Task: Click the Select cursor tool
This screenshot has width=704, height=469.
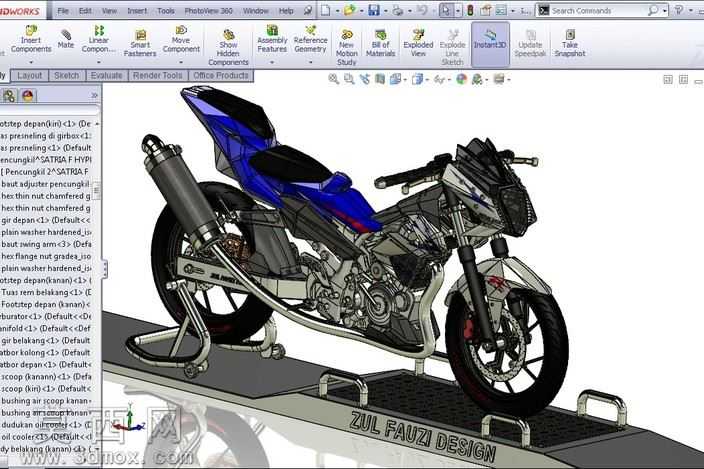Action: (x=446, y=10)
